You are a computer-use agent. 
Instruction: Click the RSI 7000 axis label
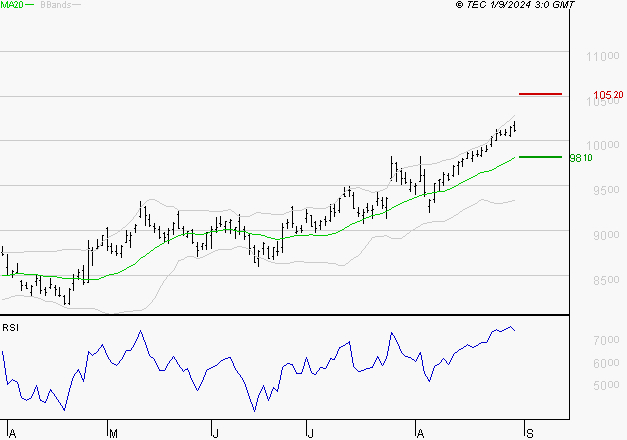(606, 340)
